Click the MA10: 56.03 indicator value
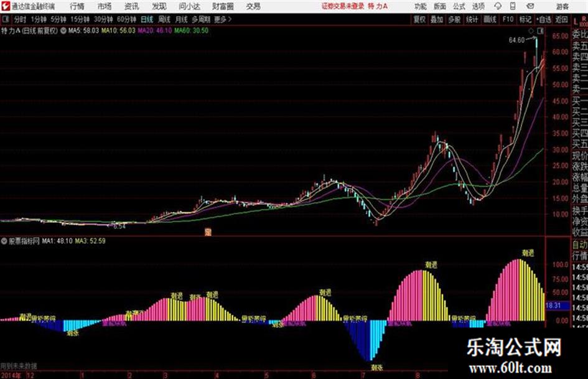 [118, 30]
